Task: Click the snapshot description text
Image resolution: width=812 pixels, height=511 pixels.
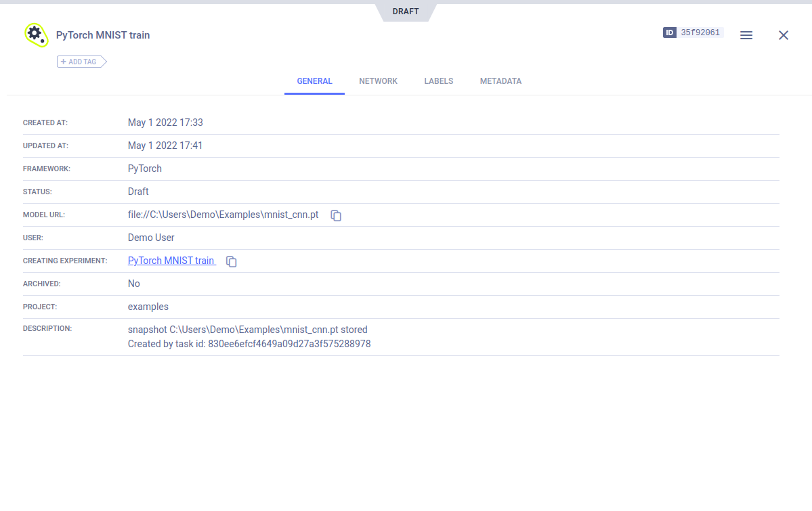Action: point(248,330)
